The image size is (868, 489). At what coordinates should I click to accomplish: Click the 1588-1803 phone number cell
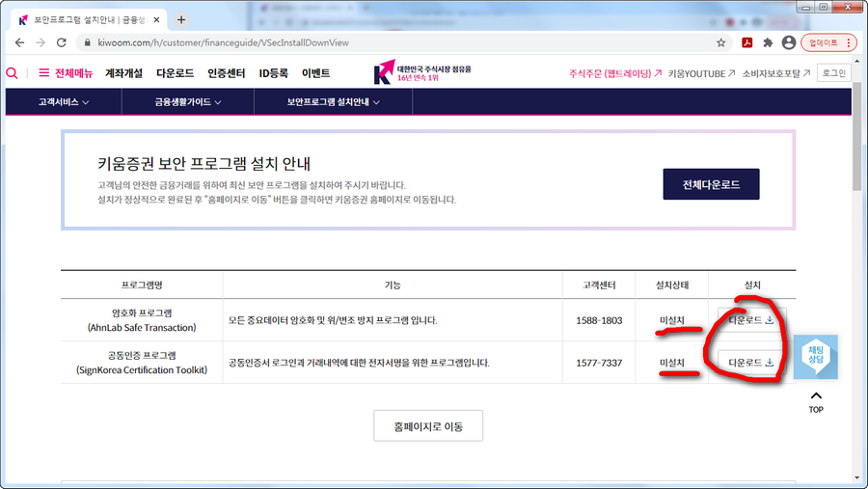tap(599, 320)
